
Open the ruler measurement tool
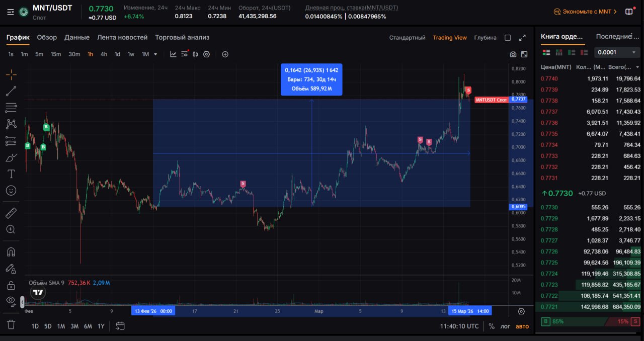pos(11,213)
